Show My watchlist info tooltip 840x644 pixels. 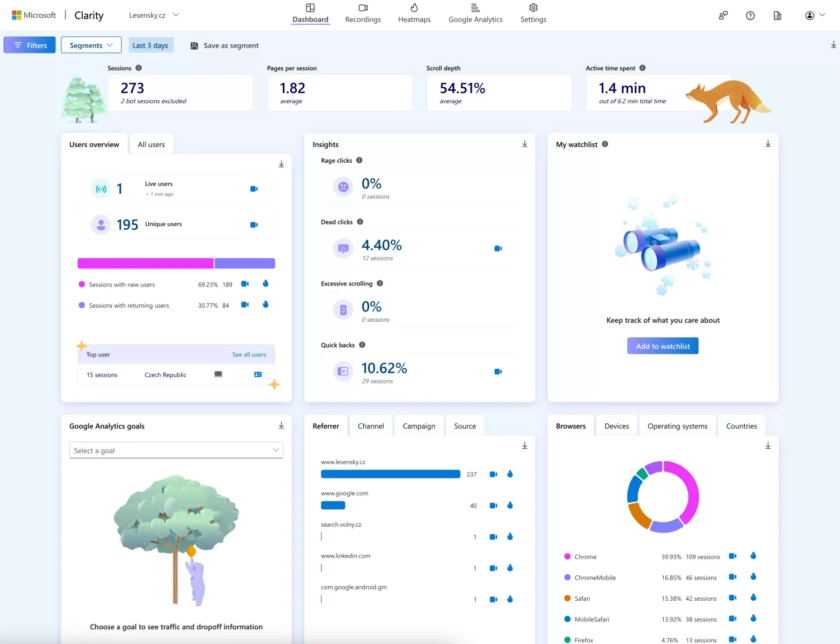[605, 144]
